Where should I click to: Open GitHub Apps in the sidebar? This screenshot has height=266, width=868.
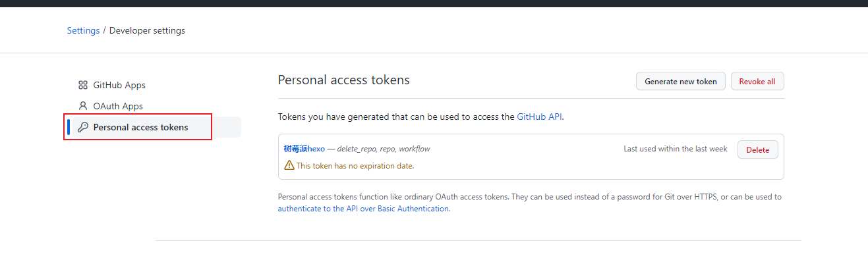[119, 85]
